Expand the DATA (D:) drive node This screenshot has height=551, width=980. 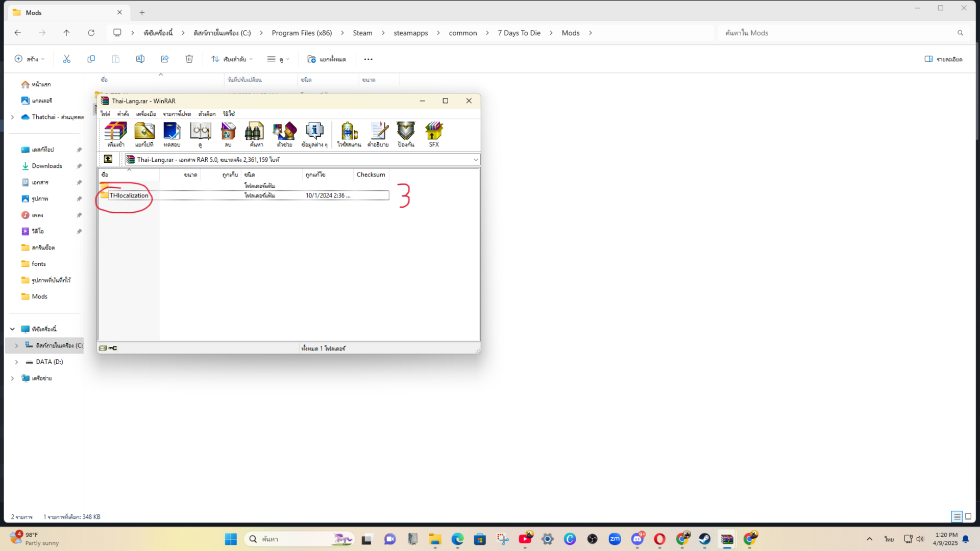[x=16, y=362]
